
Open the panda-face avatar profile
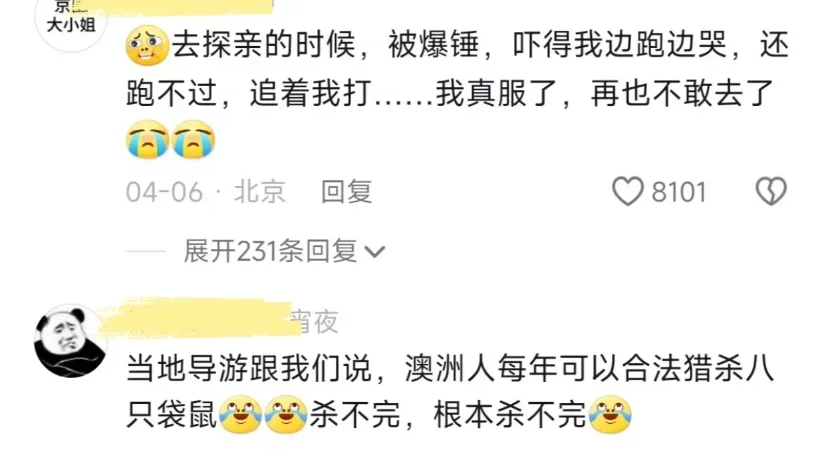coord(70,341)
